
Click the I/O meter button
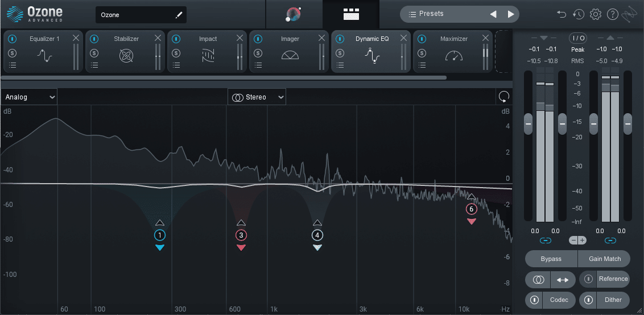(x=577, y=38)
